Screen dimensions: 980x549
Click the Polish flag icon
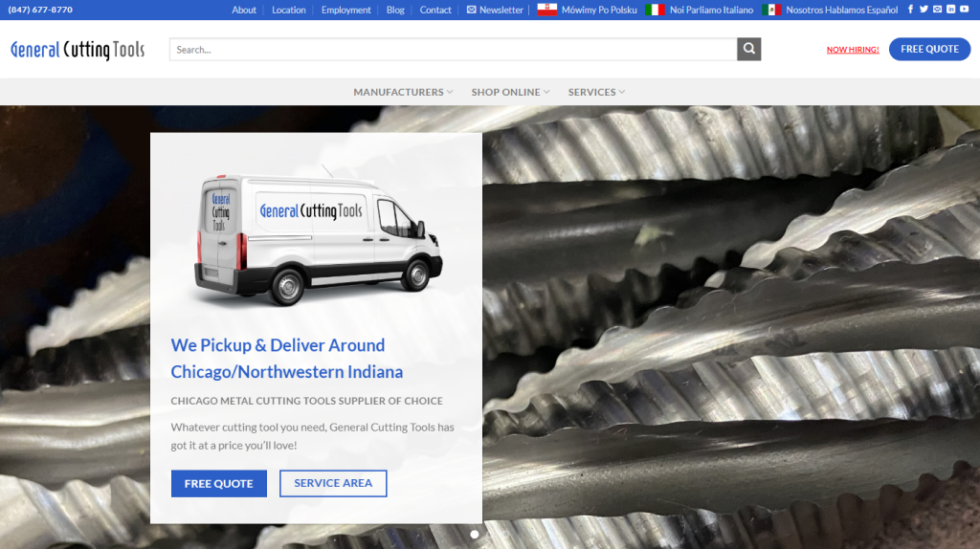click(x=546, y=10)
